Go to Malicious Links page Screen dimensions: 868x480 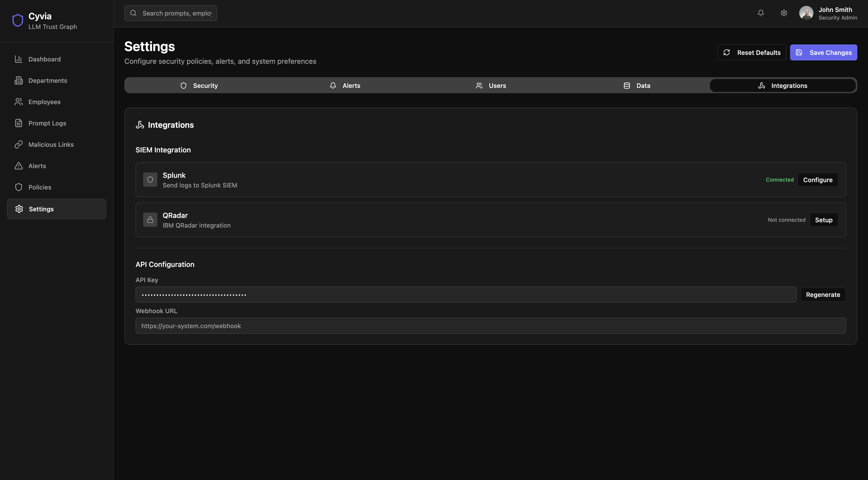51,145
